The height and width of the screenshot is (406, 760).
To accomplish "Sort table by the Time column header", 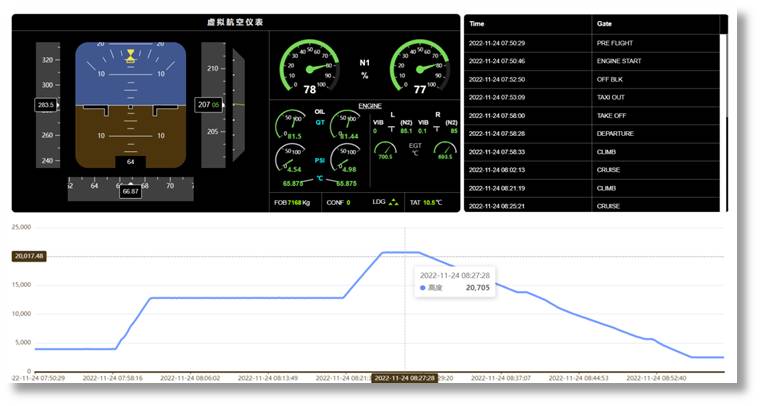I will click(478, 23).
